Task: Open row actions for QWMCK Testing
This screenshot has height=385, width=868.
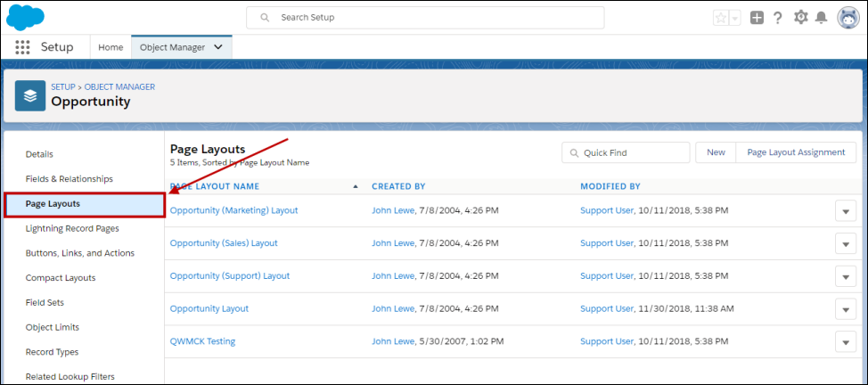Action: click(x=845, y=341)
